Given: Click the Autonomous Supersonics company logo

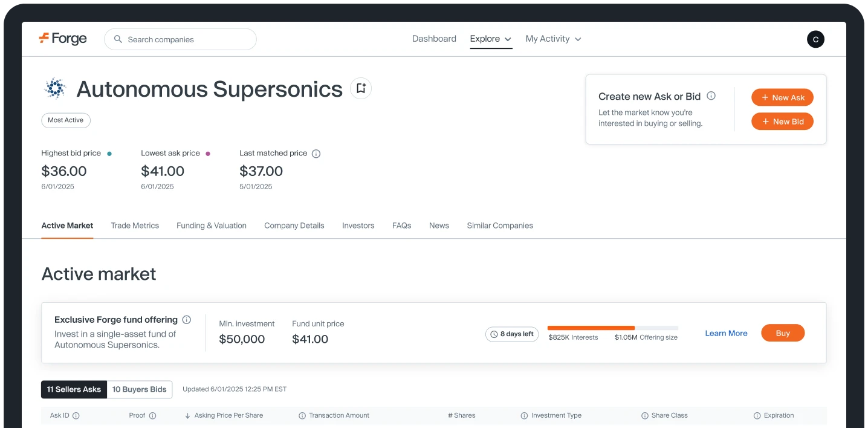Looking at the screenshot, I should [55, 89].
